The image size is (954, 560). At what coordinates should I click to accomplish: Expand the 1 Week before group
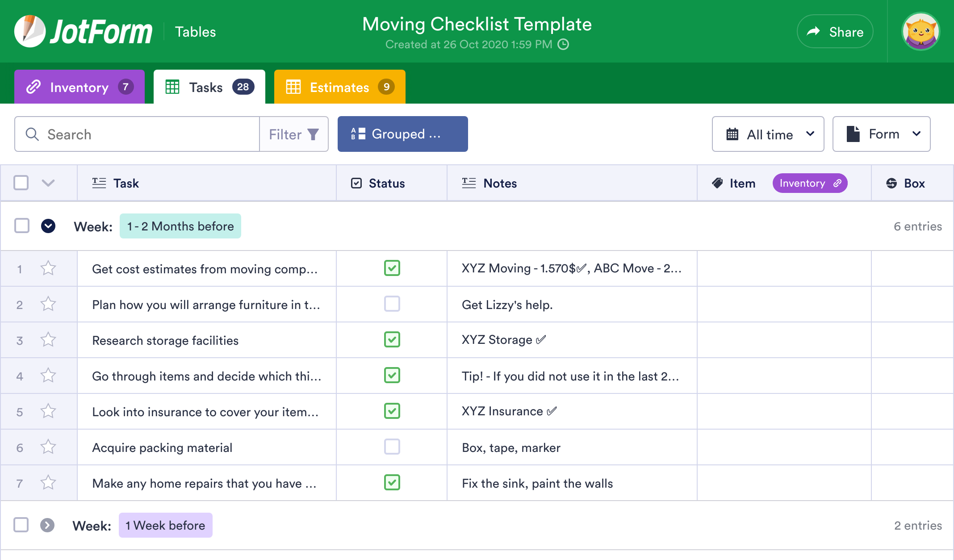pyautogui.click(x=47, y=525)
